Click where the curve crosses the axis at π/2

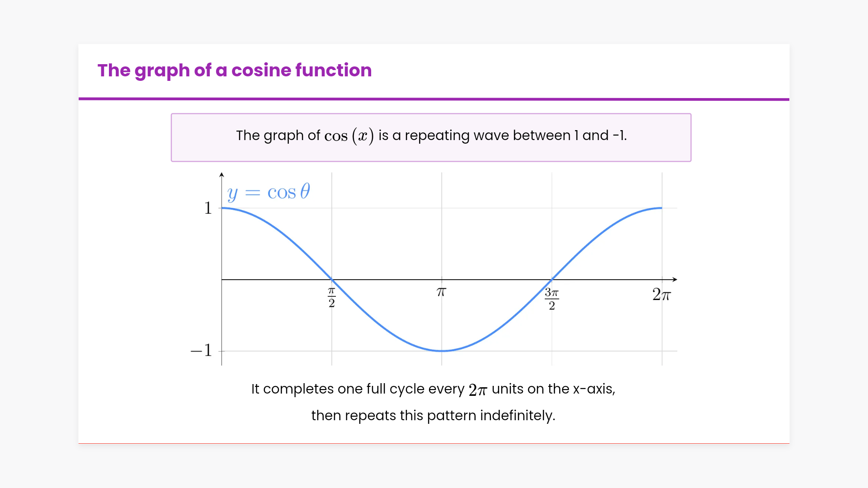pos(332,279)
